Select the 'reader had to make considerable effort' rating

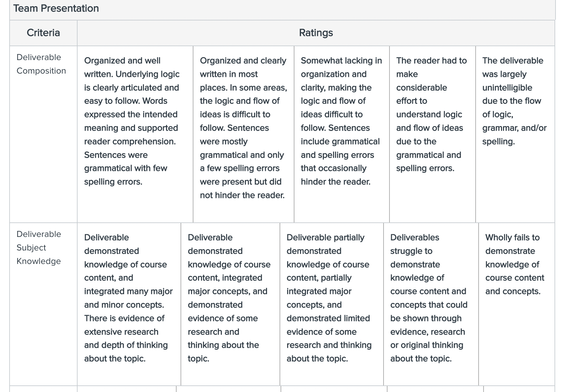coord(432,134)
